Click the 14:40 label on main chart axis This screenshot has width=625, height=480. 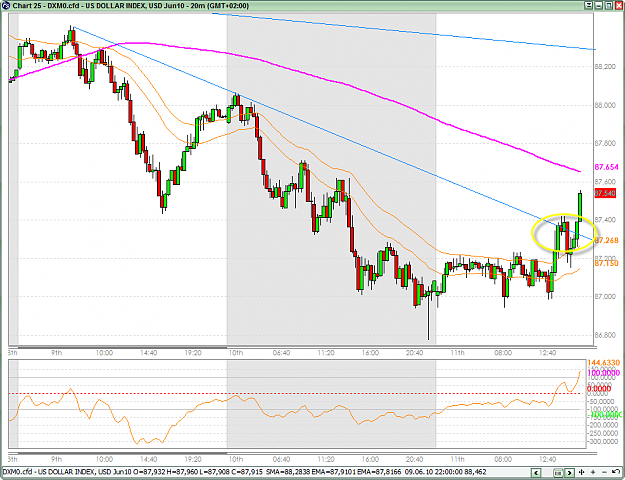148,353
